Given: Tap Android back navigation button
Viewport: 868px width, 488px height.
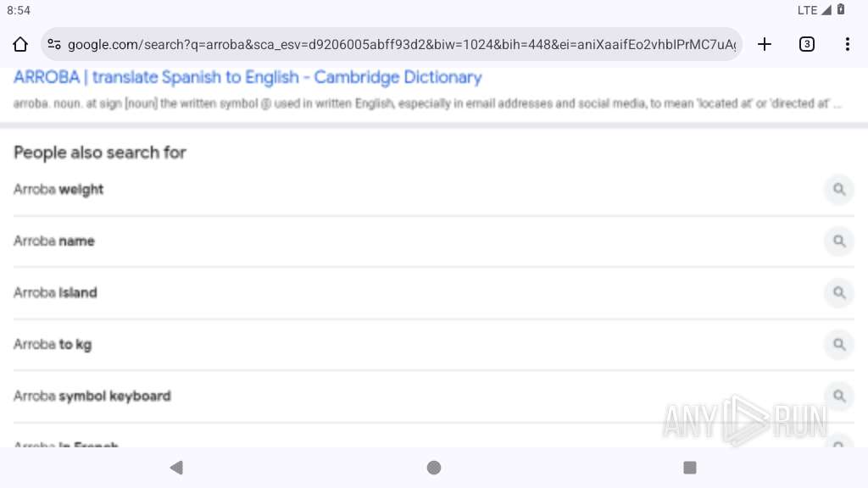Looking at the screenshot, I should point(176,468).
